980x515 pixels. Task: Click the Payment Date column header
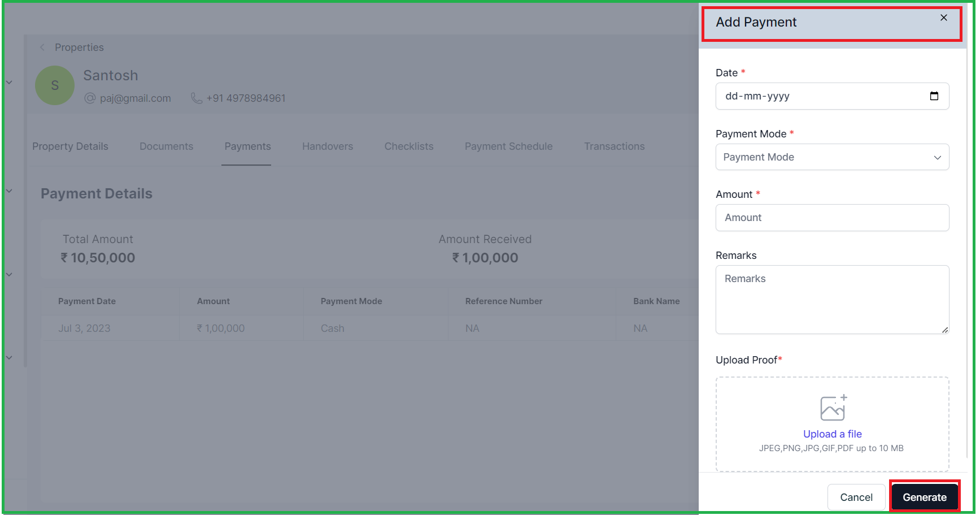(x=87, y=301)
